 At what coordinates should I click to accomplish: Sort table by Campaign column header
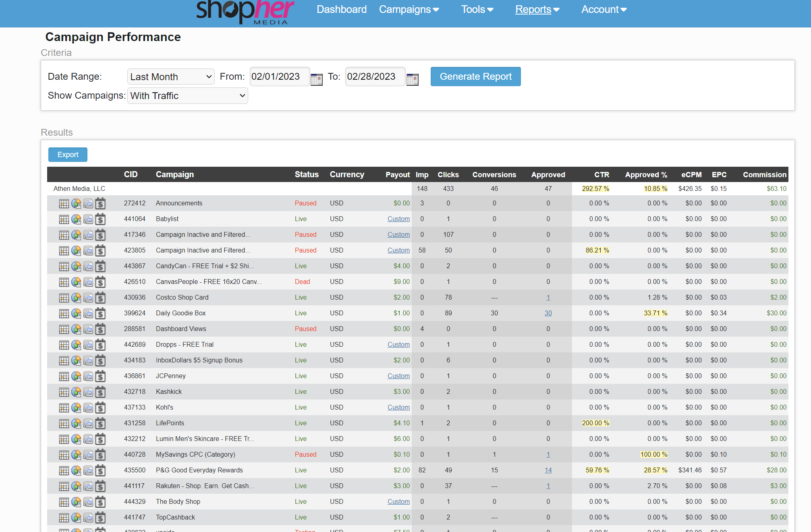tap(175, 174)
